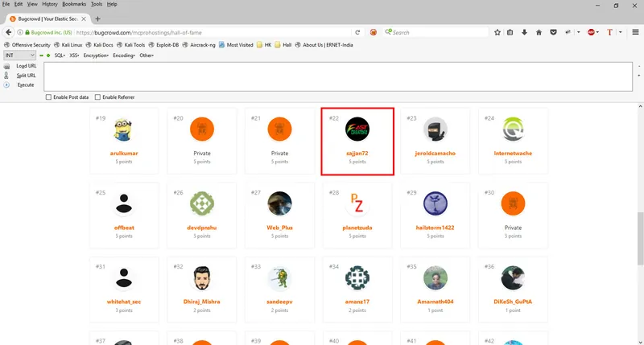The height and width of the screenshot is (345, 644).
Task: Open the Pocket shield icon
Action: [x=553, y=32]
